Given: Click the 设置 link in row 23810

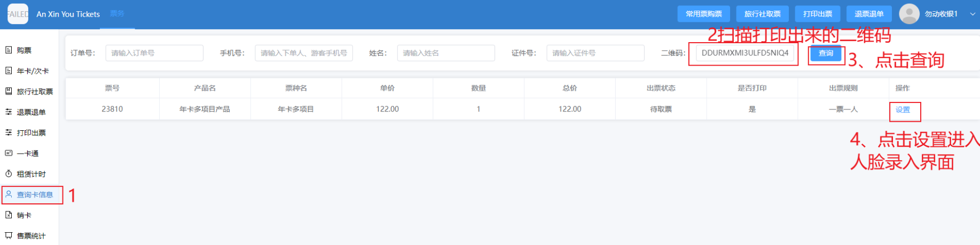Looking at the screenshot, I should point(903,109).
